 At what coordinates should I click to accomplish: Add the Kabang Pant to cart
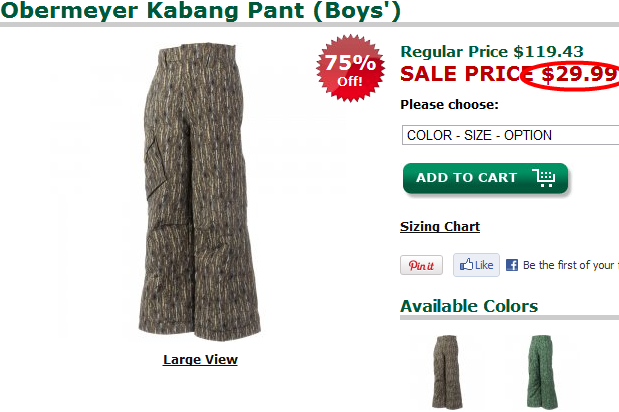pyautogui.click(x=485, y=178)
